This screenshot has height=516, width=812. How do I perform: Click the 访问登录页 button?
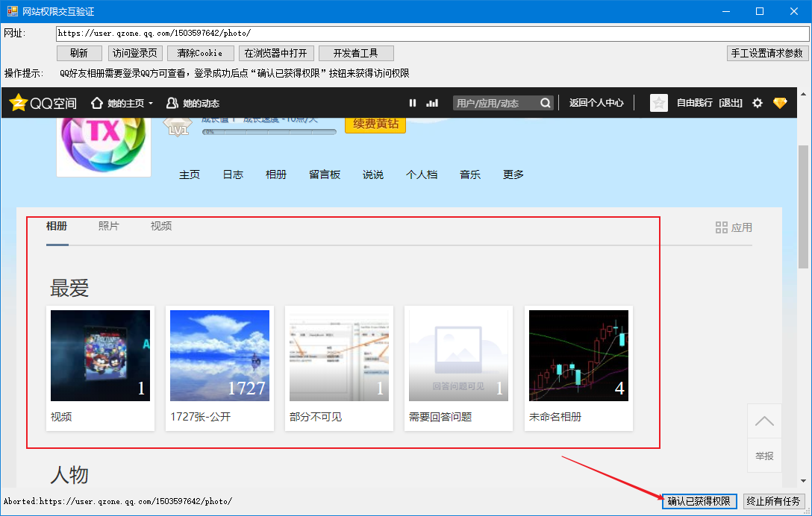point(135,53)
